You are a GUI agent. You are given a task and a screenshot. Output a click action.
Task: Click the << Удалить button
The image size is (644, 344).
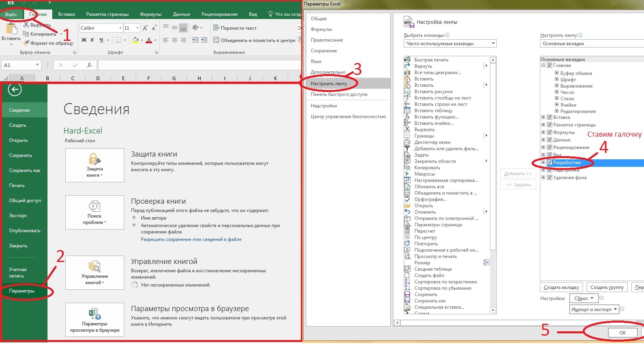click(518, 185)
